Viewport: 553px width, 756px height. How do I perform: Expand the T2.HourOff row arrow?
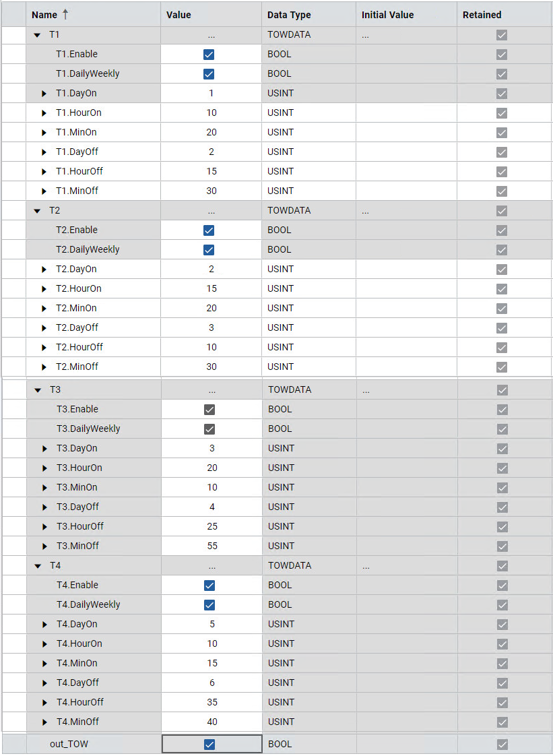[44, 348]
